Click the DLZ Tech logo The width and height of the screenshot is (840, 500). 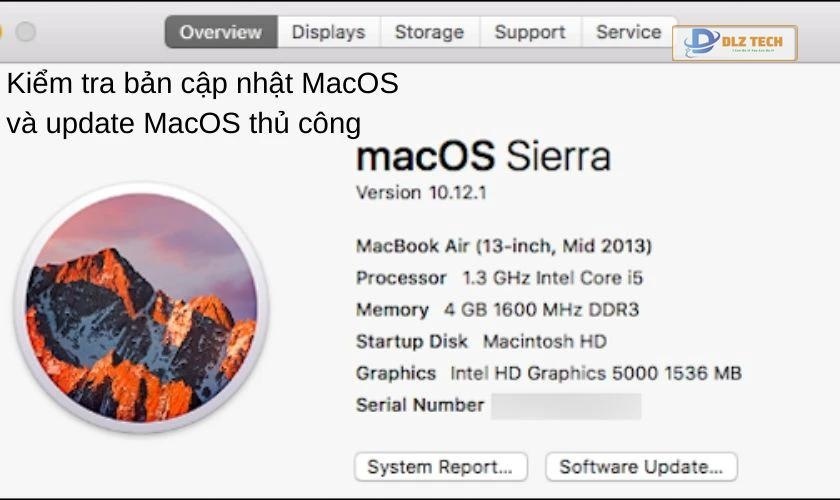coord(734,43)
